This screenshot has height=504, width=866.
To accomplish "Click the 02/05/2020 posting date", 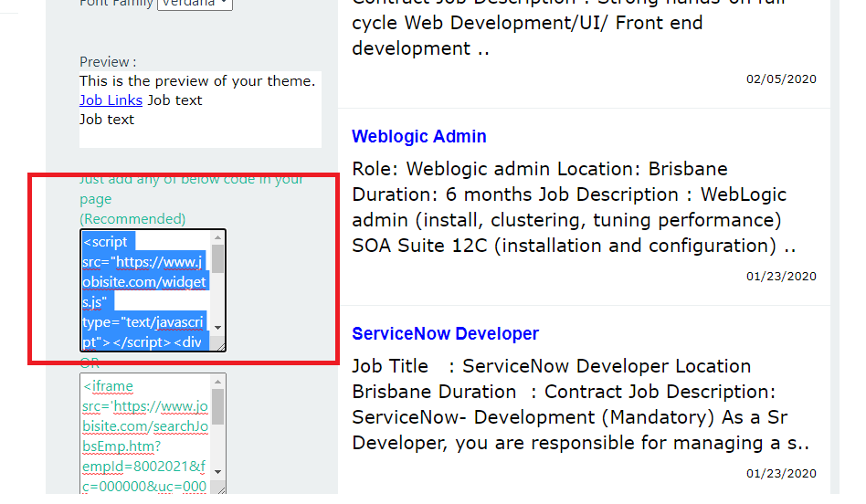I will pos(781,79).
